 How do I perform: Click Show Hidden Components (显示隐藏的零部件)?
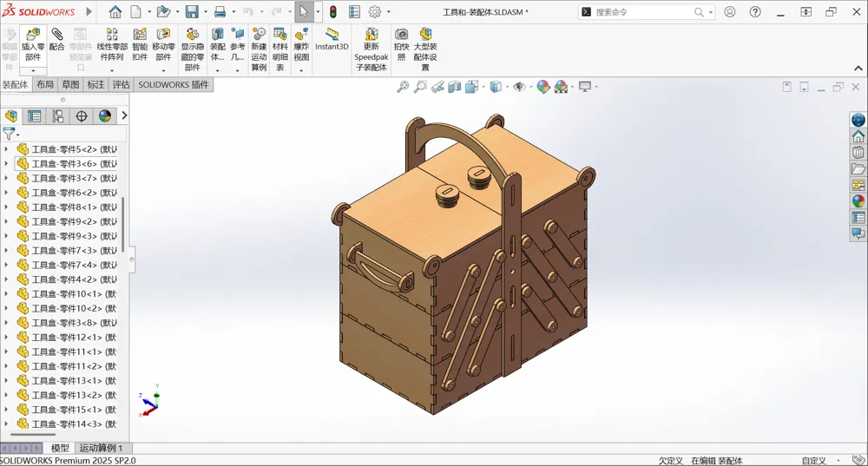point(192,49)
